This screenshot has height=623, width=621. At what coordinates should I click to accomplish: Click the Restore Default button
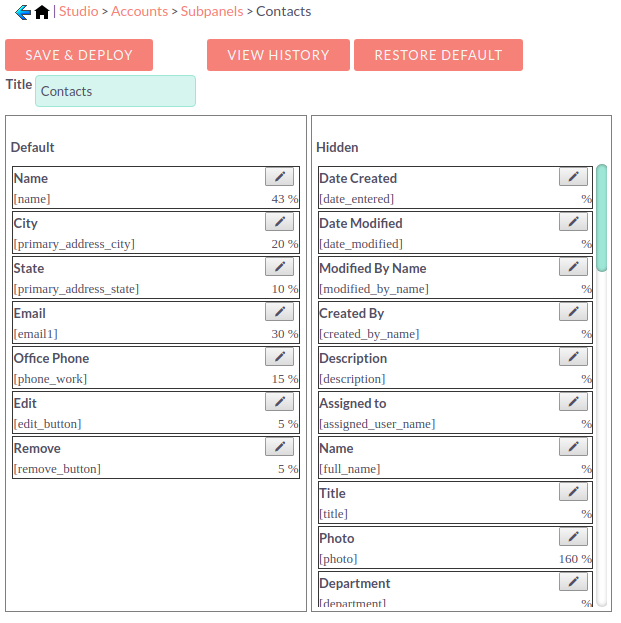[x=438, y=55]
